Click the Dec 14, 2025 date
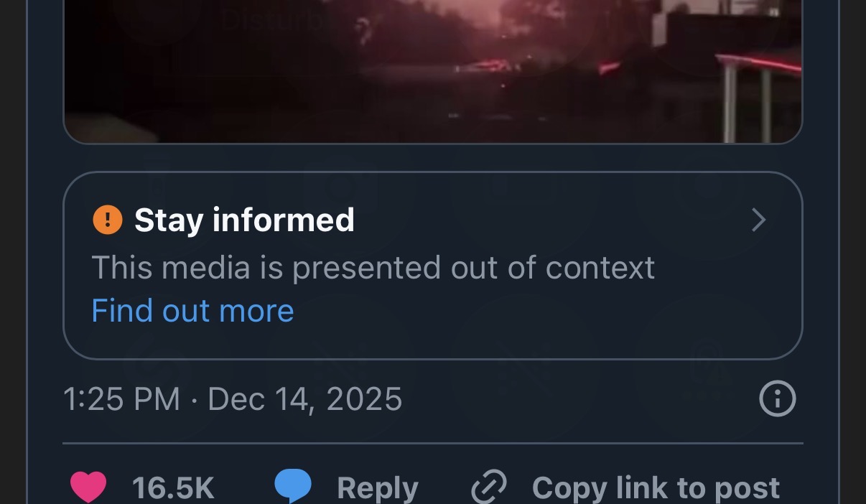This screenshot has height=504, width=866. (x=305, y=399)
